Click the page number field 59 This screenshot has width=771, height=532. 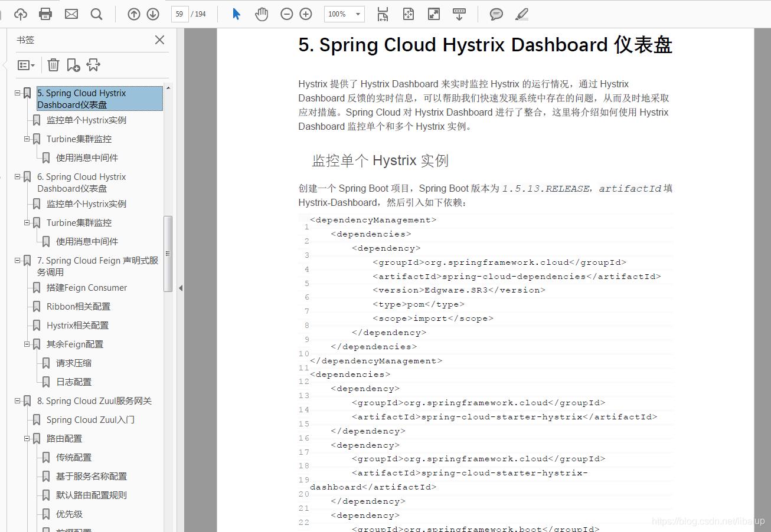click(x=179, y=14)
